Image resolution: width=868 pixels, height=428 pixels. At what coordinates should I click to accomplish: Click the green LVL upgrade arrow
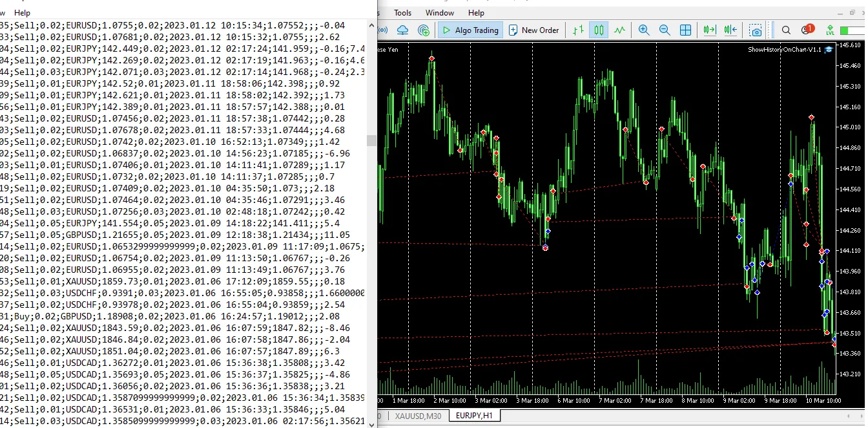click(830, 30)
